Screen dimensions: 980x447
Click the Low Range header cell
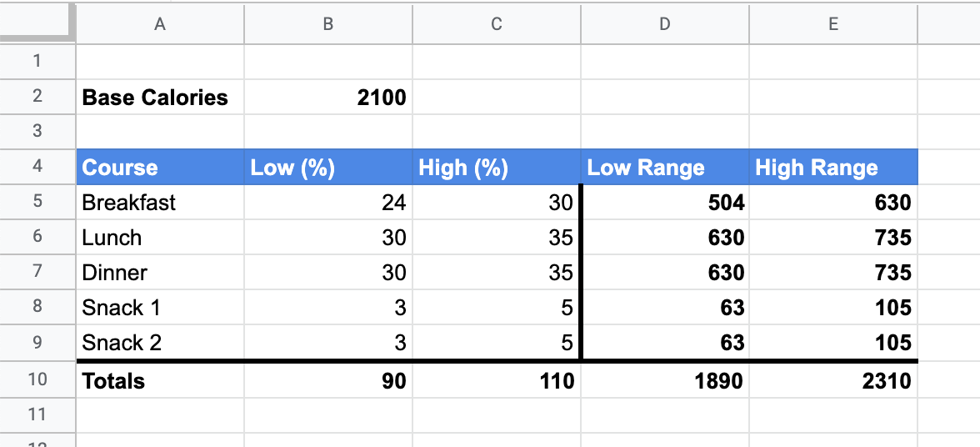[x=664, y=168]
